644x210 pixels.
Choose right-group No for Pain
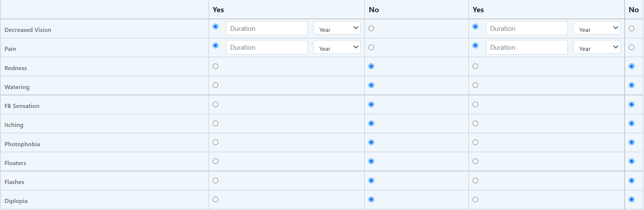coord(631,47)
